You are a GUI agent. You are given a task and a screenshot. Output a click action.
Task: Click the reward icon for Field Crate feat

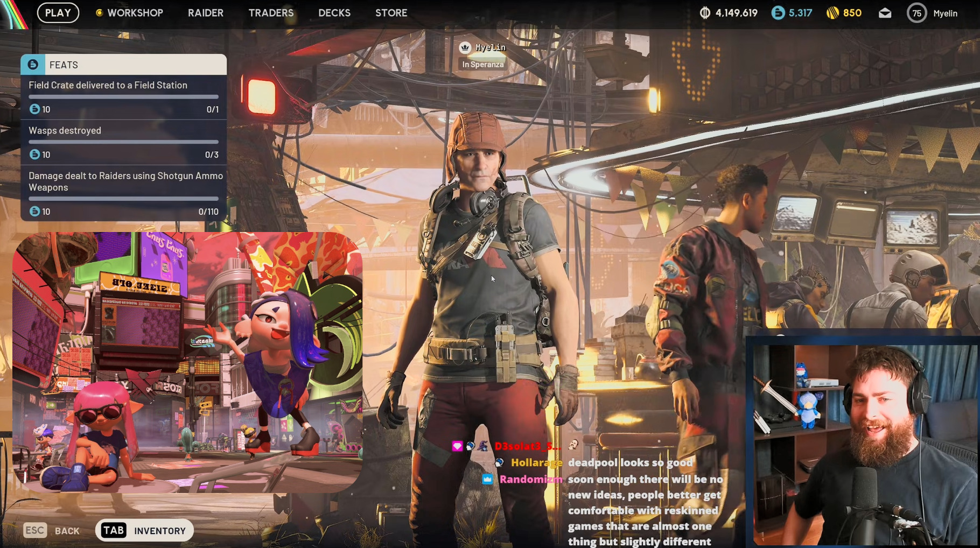click(34, 109)
